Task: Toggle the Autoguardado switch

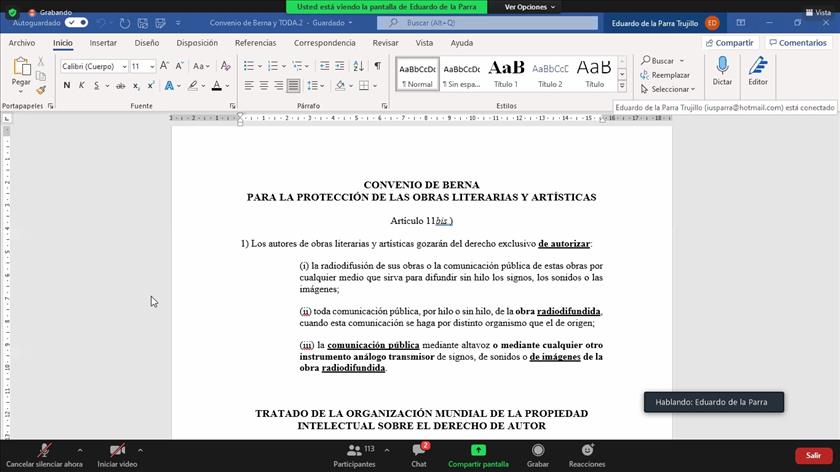Action: point(76,23)
